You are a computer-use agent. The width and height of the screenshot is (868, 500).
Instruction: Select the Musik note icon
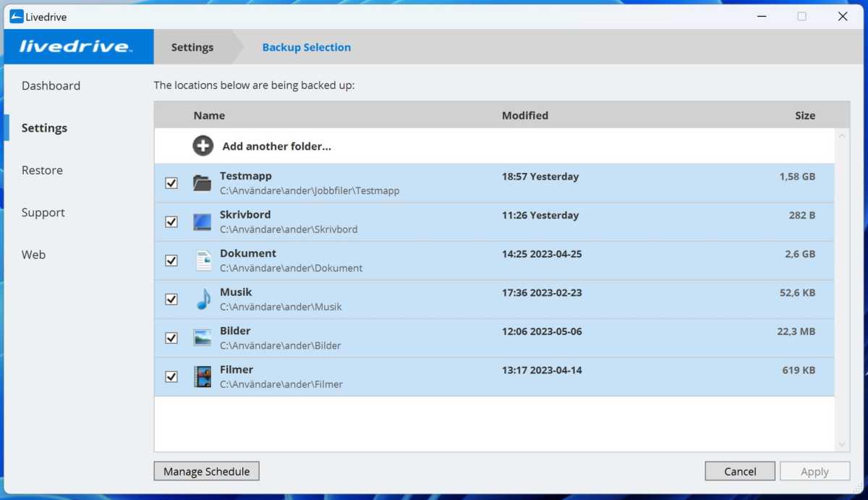[203, 300]
